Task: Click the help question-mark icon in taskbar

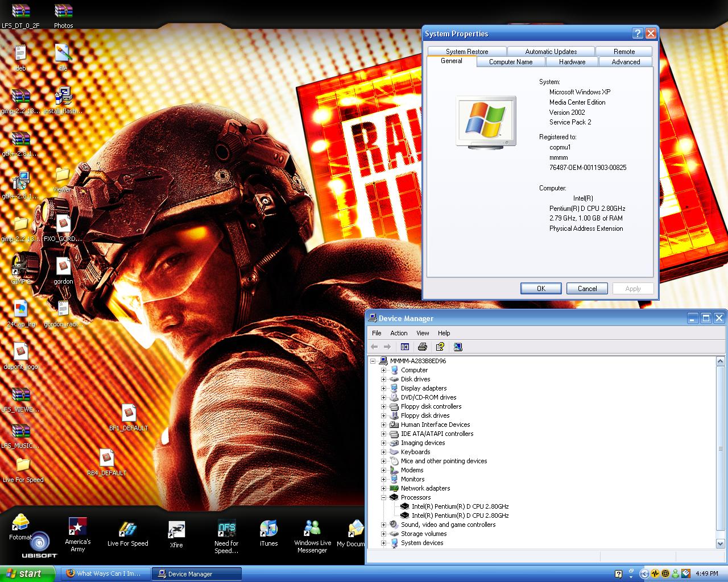Action: (x=619, y=574)
